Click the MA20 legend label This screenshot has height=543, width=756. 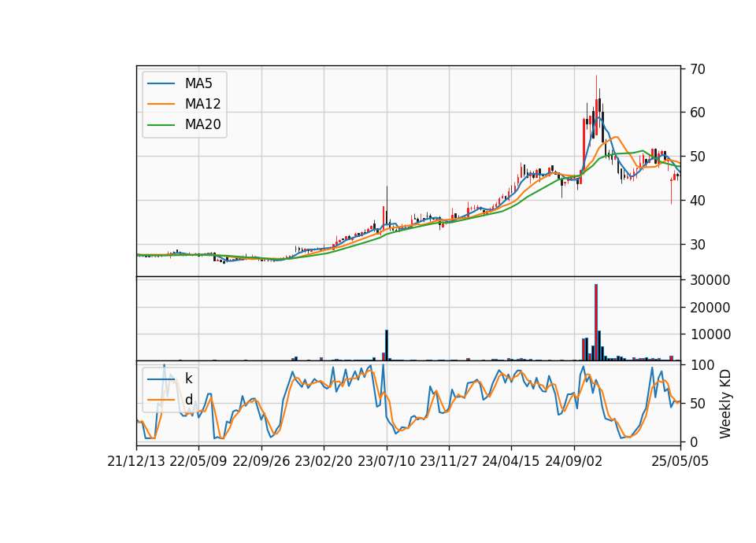[x=202, y=124]
